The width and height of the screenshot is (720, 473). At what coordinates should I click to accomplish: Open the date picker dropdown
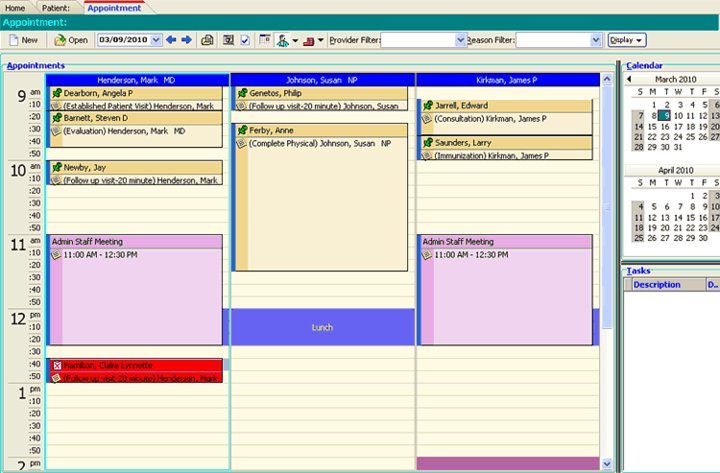click(155, 40)
